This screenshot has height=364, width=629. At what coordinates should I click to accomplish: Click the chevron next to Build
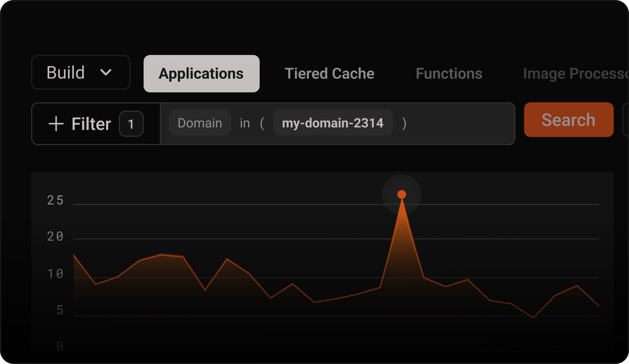pos(106,73)
